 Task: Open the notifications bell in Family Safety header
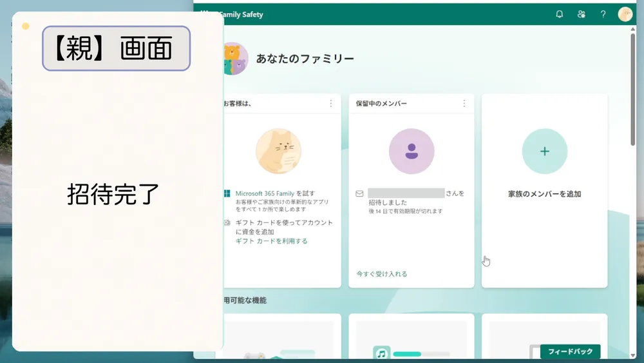pos(560,14)
